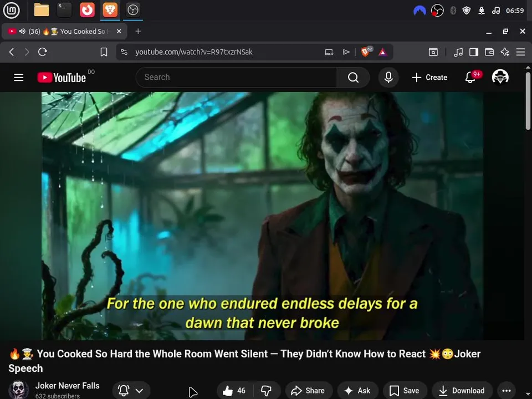This screenshot has width=532, height=399.
Task: Open the account avatar menu
Action: pos(500,78)
